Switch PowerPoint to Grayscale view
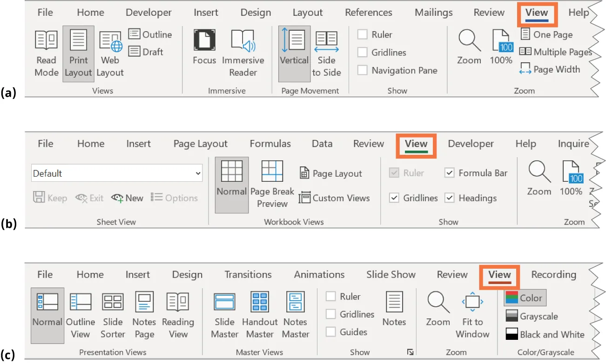606x364 pixels. click(532, 316)
